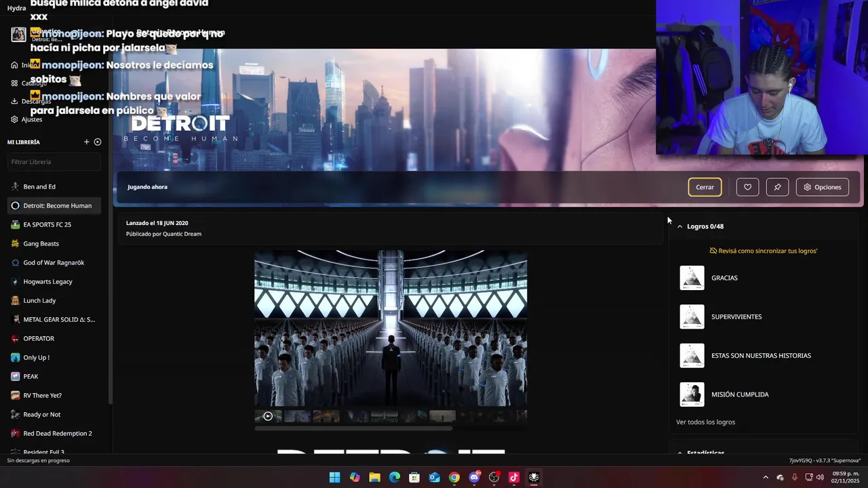The height and width of the screenshot is (488, 868).
Task: Favorite the game with heart icon
Action: pos(747,187)
